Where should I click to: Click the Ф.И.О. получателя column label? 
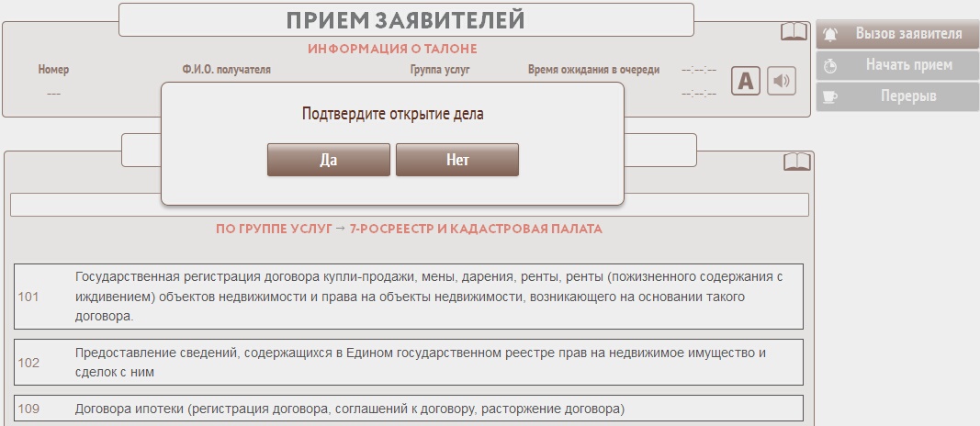point(226,70)
